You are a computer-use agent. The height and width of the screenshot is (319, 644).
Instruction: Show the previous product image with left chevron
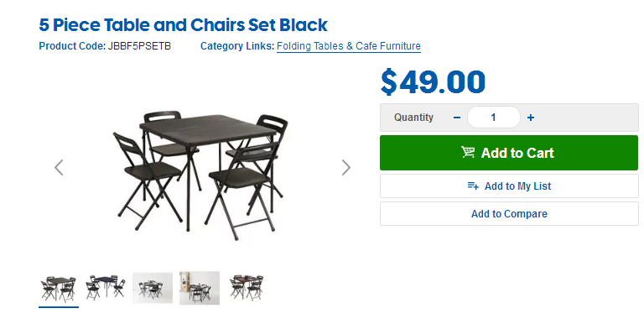(x=59, y=167)
